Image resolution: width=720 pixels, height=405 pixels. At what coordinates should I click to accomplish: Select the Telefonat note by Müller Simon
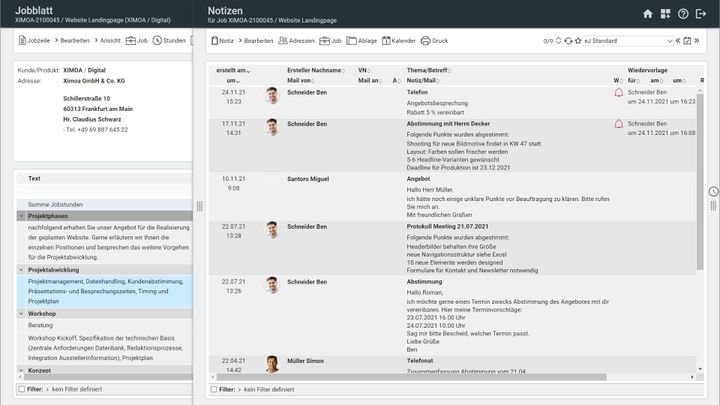click(453, 365)
